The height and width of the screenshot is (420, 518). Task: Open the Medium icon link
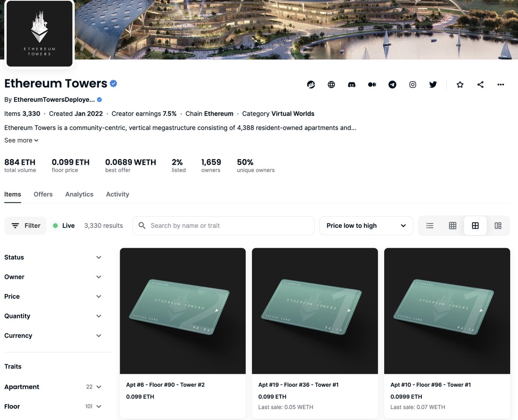click(x=372, y=85)
